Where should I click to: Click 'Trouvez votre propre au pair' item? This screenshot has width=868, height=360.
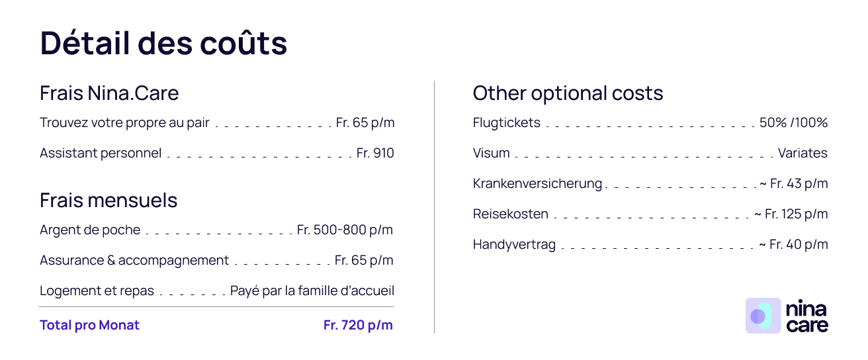click(124, 123)
